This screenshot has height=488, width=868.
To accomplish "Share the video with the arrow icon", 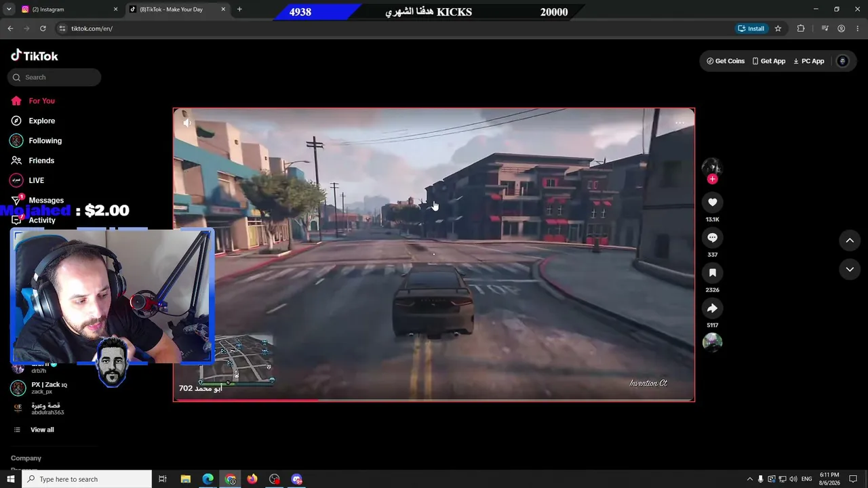I will [712, 308].
